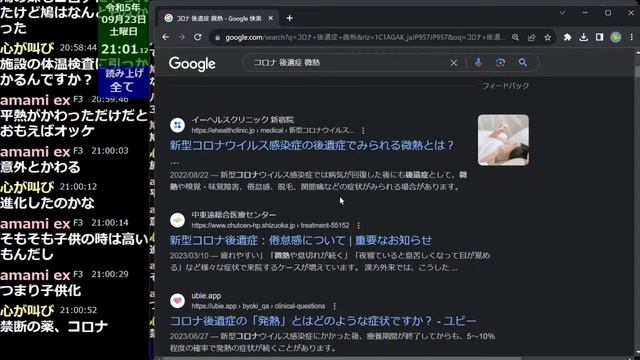Click the 読み上げ 全て button in comment viewer
The height and width of the screenshot is (360, 640).
(123, 81)
